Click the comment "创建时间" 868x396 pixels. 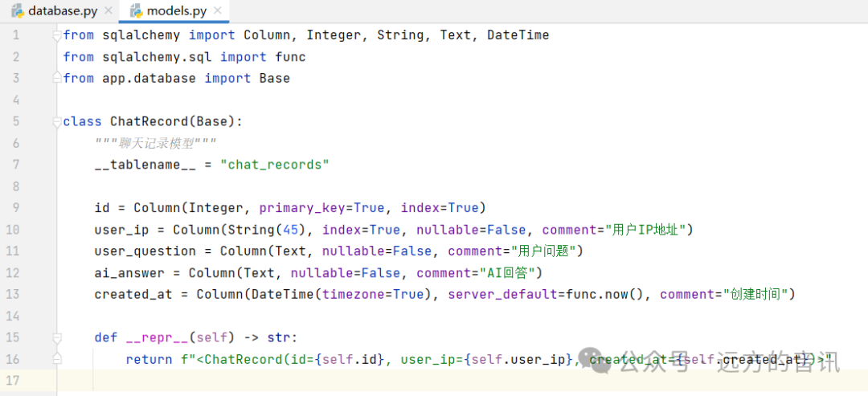[x=755, y=294]
